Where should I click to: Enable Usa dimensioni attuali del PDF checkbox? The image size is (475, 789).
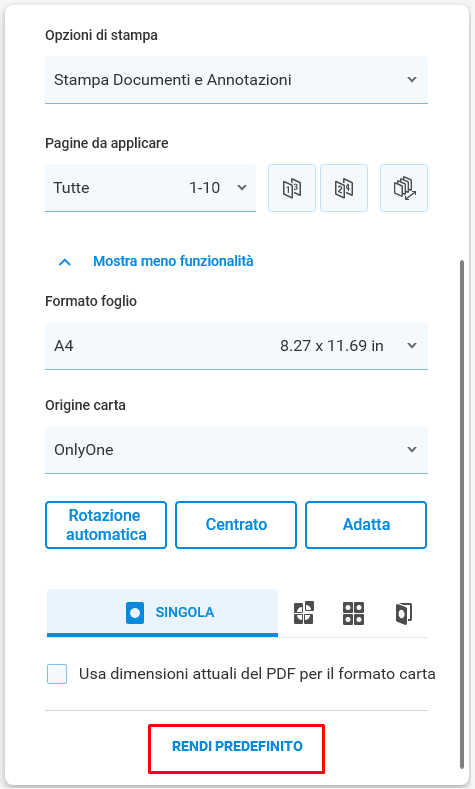click(x=57, y=674)
